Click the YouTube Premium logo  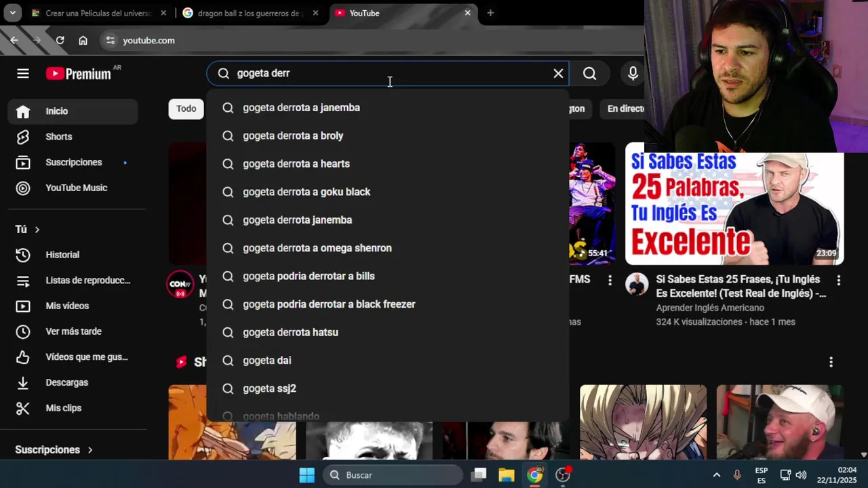tap(79, 74)
